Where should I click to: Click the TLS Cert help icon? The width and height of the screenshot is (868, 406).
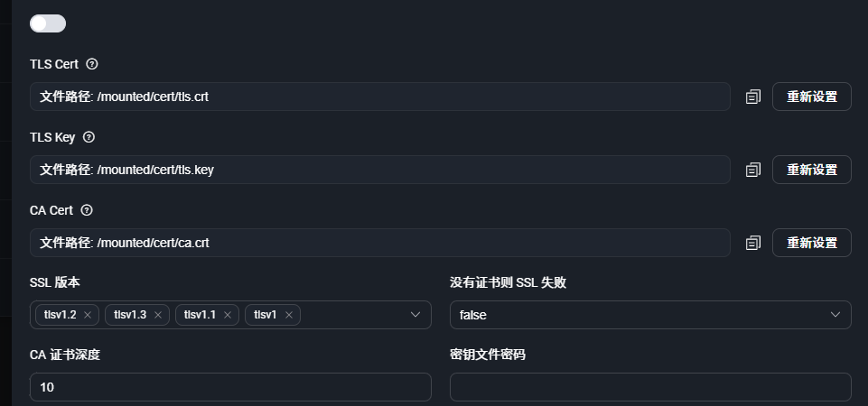pyautogui.click(x=91, y=65)
